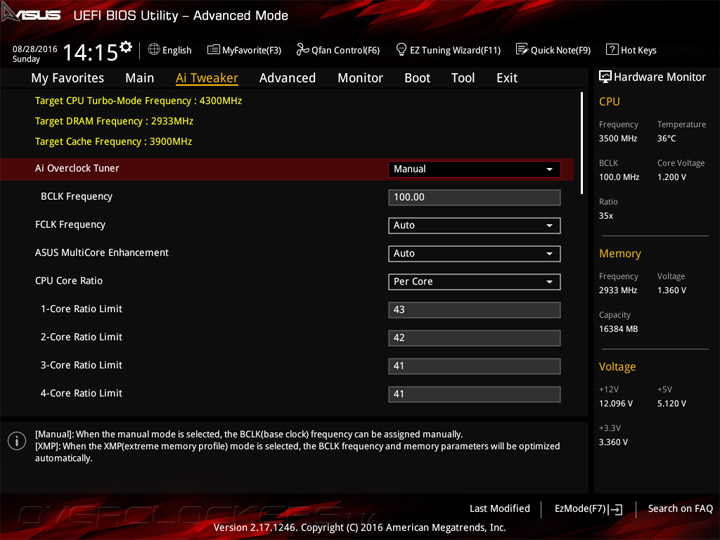Click the CPU Core Ratio label

click(x=68, y=281)
